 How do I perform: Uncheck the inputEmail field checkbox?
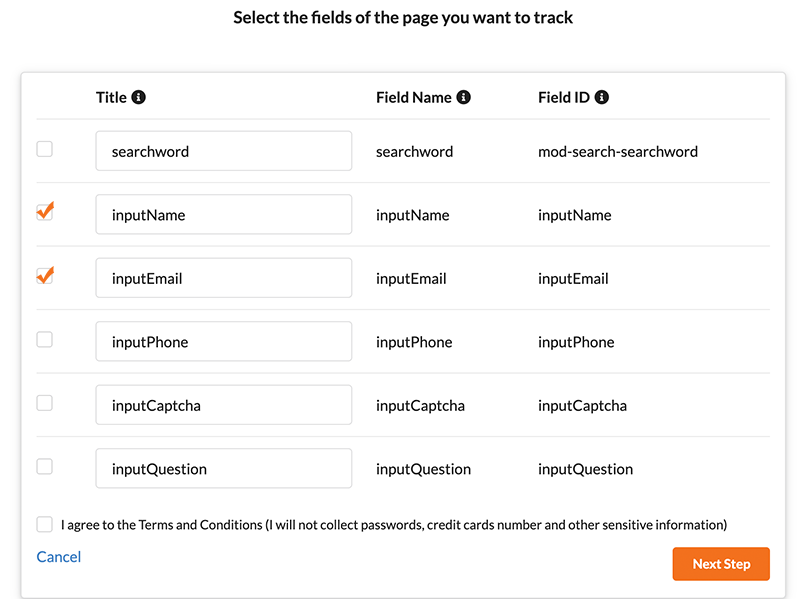[45, 276]
